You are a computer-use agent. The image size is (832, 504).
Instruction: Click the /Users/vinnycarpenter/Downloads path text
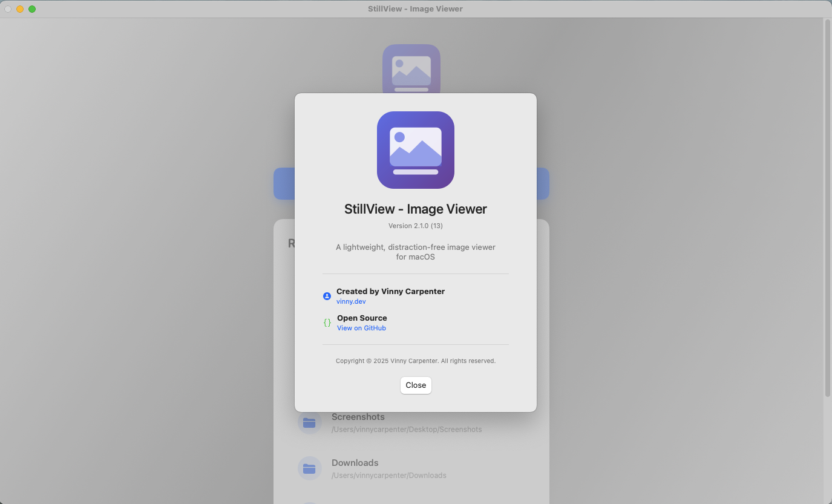(388, 476)
